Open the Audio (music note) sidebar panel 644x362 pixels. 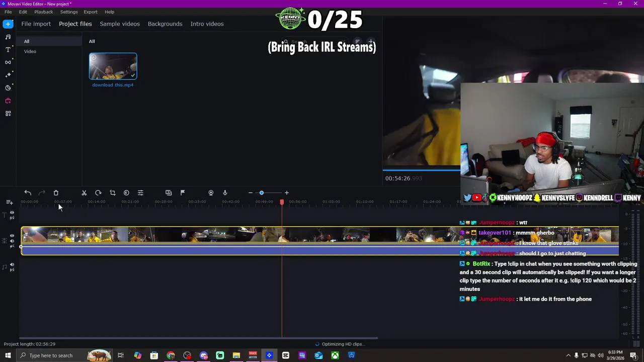[8, 37]
